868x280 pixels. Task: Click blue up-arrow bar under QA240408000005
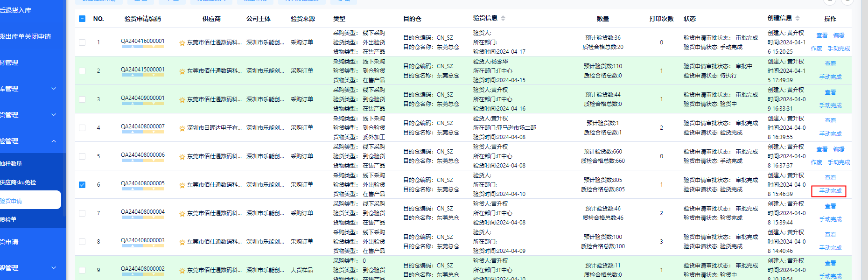pos(132,189)
